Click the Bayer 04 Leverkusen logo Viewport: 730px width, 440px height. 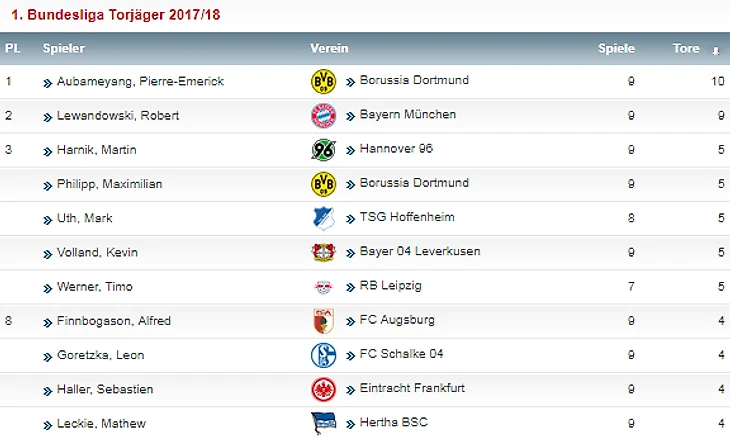pyautogui.click(x=324, y=252)
